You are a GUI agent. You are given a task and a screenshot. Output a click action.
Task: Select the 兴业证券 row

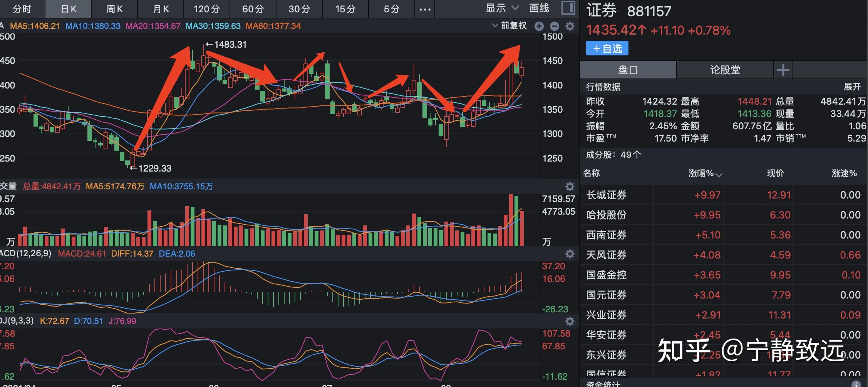tap(724, 315)
